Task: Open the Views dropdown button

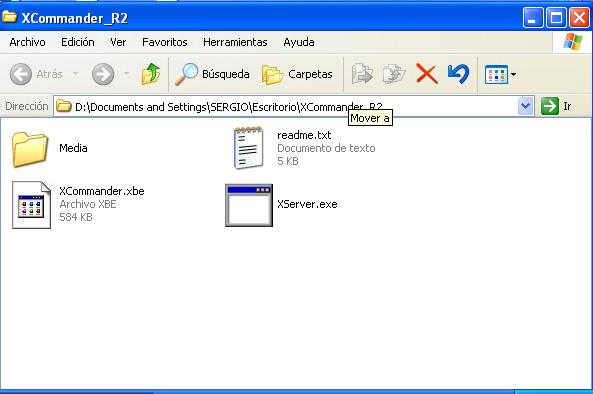Action: click(x=500, y=74)
